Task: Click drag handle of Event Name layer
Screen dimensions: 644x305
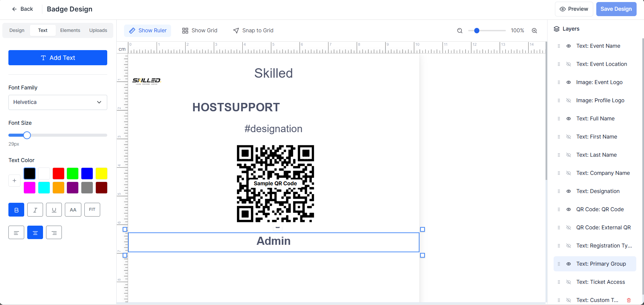Action: (x=559, y=46)
